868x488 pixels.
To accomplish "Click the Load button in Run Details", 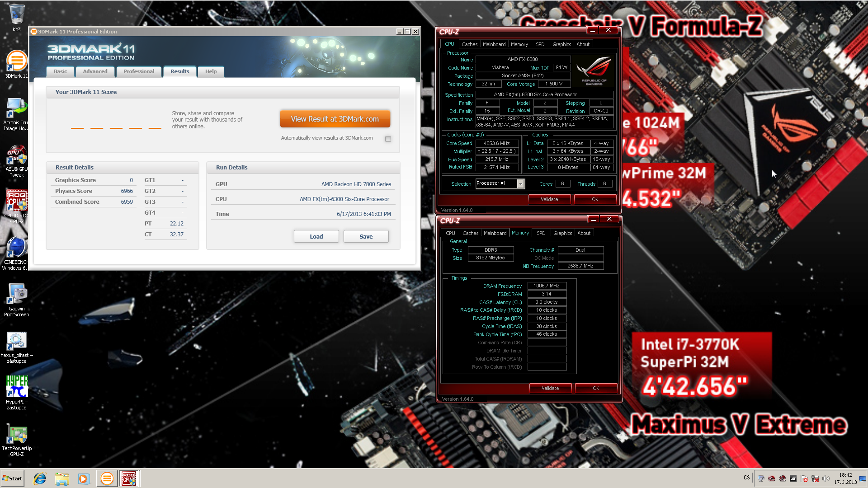I will pyautogui.click(x=316, y=236).
